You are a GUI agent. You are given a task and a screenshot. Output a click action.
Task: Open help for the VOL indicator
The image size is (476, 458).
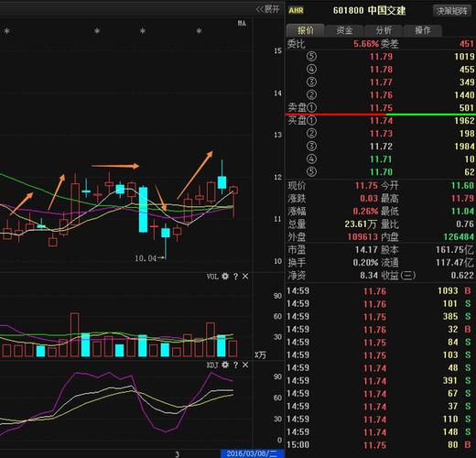tap(235, 277)
